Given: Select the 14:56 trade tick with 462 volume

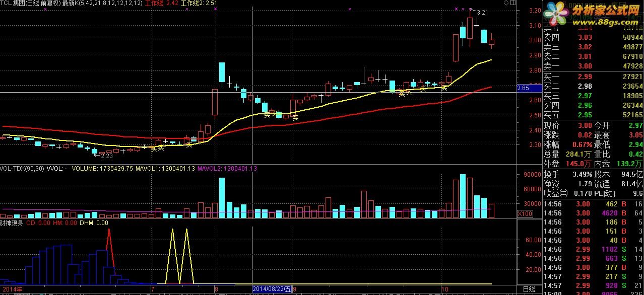Looking at the screenshot, I should [x=593, y=204].
